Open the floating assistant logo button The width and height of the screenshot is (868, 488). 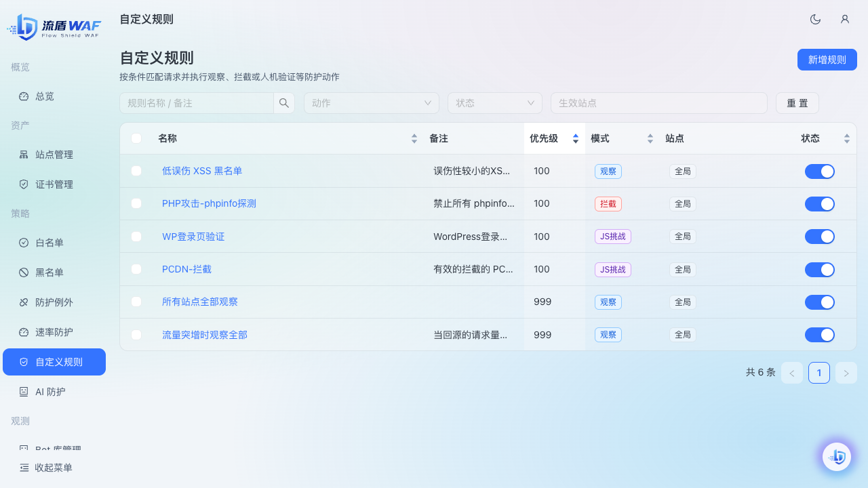coord(837,457)
